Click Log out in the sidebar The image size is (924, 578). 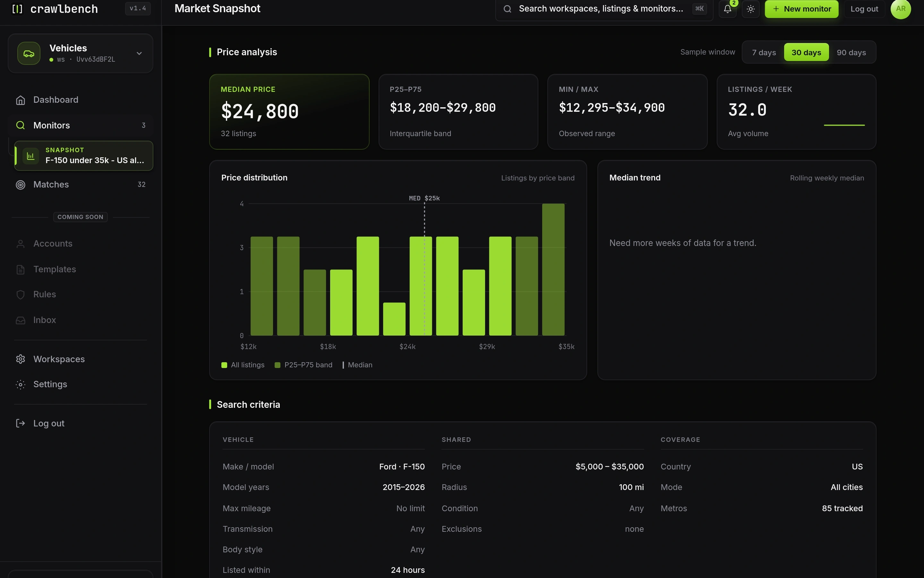point(81,424)
